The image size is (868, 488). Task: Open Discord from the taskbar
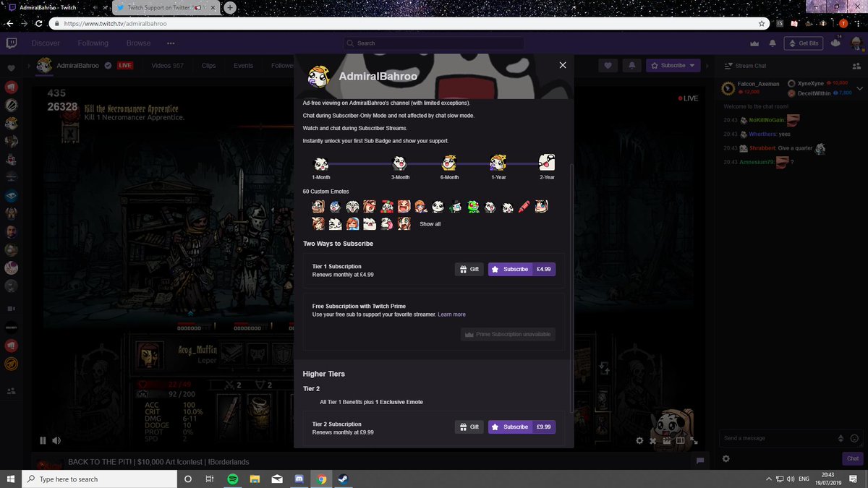pyautogui.click(x=299, y=479)
